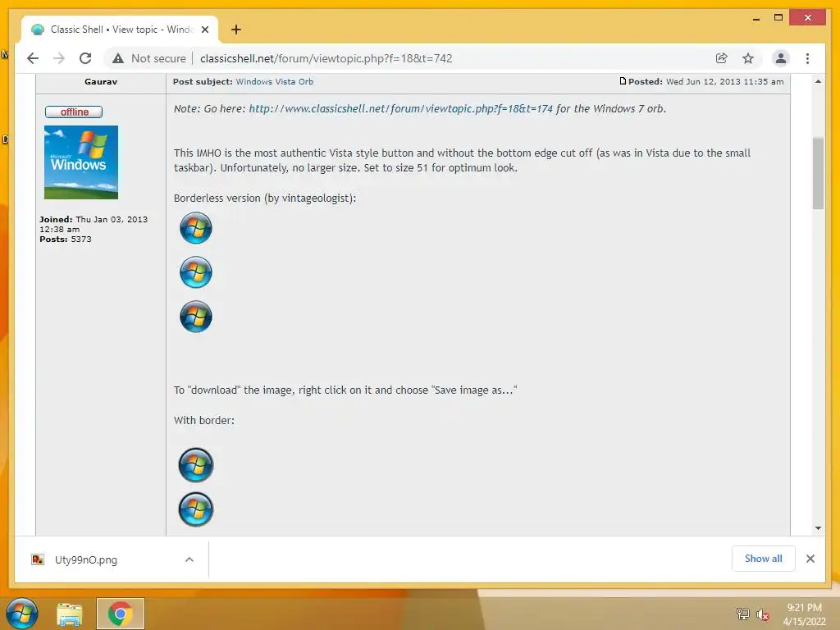The width and height of the screenshot is (840, 630).
Task: Open the Start menu orb
Action: (x=21, y=614)
